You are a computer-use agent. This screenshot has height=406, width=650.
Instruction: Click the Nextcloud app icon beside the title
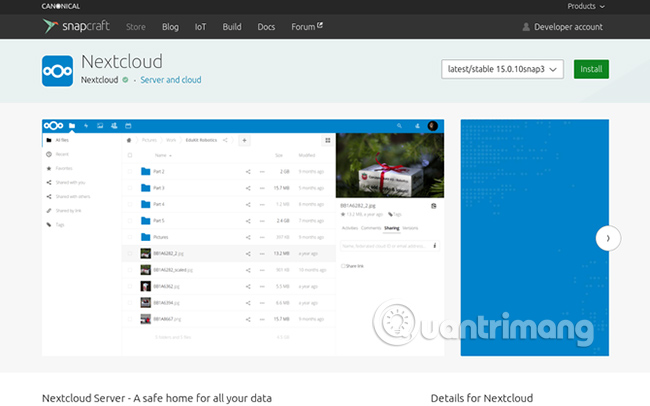58,72
